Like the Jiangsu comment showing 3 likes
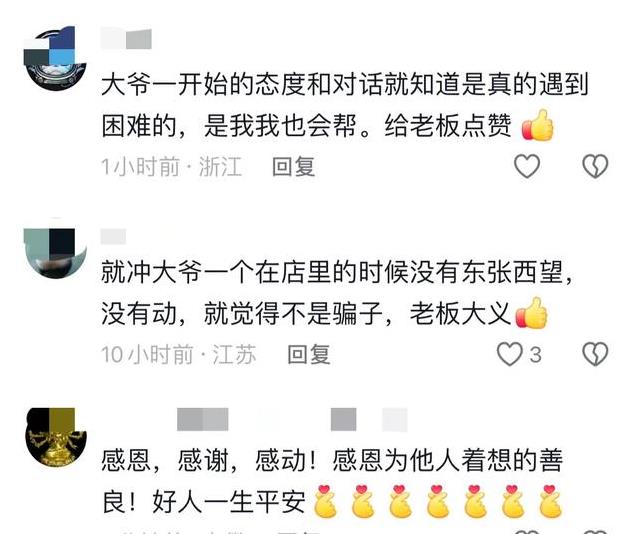Screen dimensions: 636x534 click(510, 354)
